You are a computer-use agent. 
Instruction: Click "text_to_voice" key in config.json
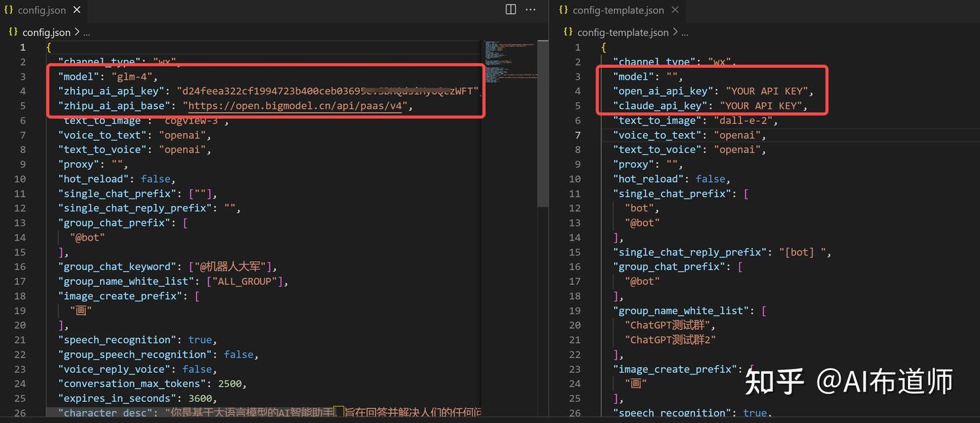click(x=103, y=150)
